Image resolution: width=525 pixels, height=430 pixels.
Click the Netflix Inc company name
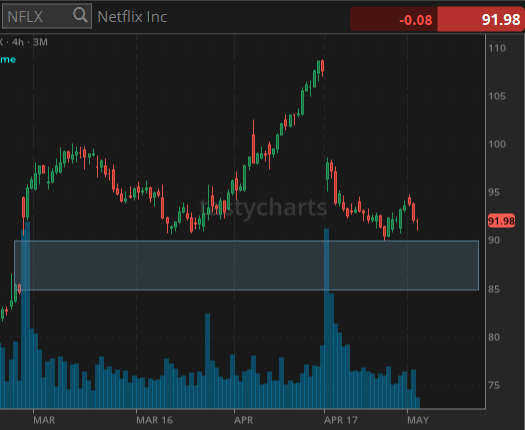point(132,17)
